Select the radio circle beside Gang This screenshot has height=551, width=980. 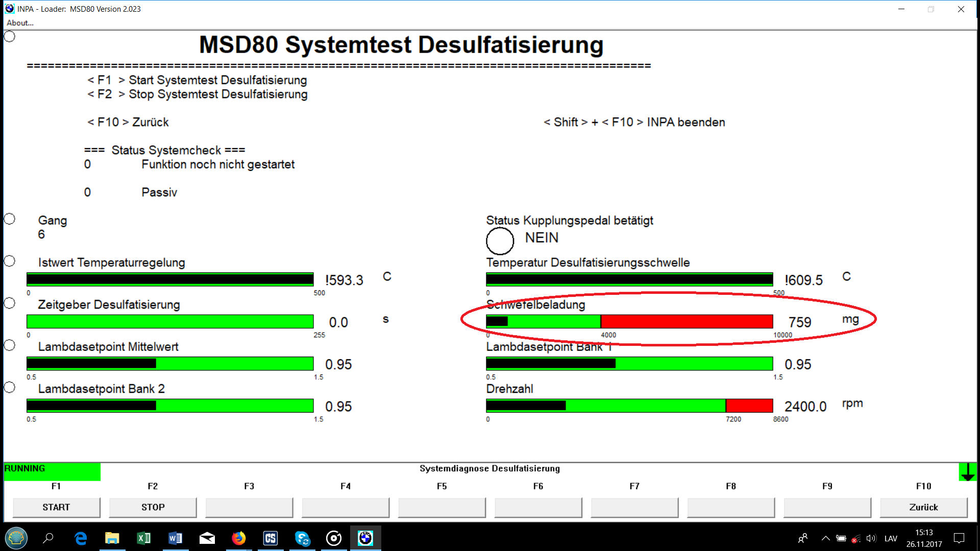coord(9,219)
